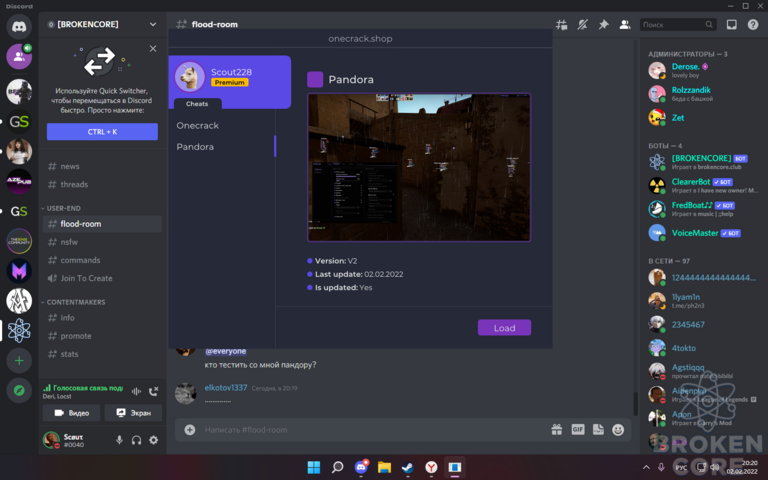Click the purple Pandora color square
This screenshot has width=768, height=480.
point(315,79)
